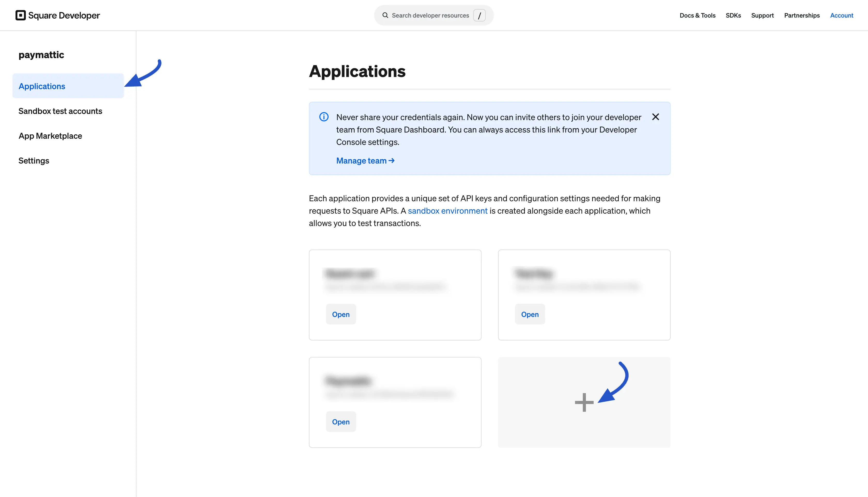Click the search magnifier icon

tap(385, 15)
